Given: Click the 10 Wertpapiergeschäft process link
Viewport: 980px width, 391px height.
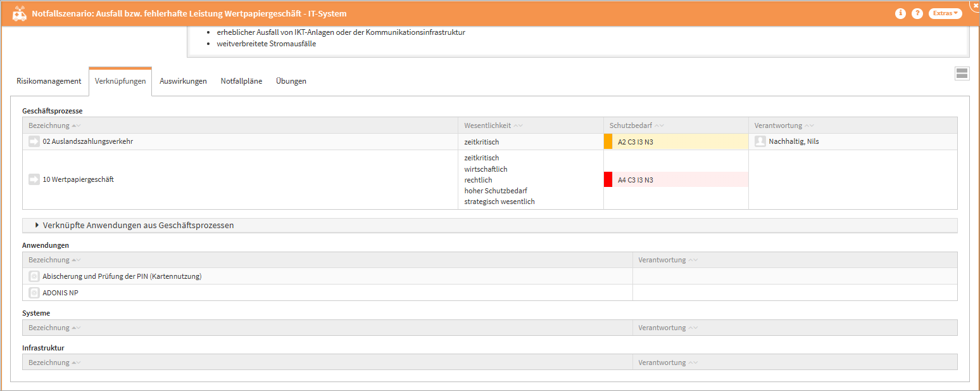Looking at the screenshot, I should pos(79,180).
